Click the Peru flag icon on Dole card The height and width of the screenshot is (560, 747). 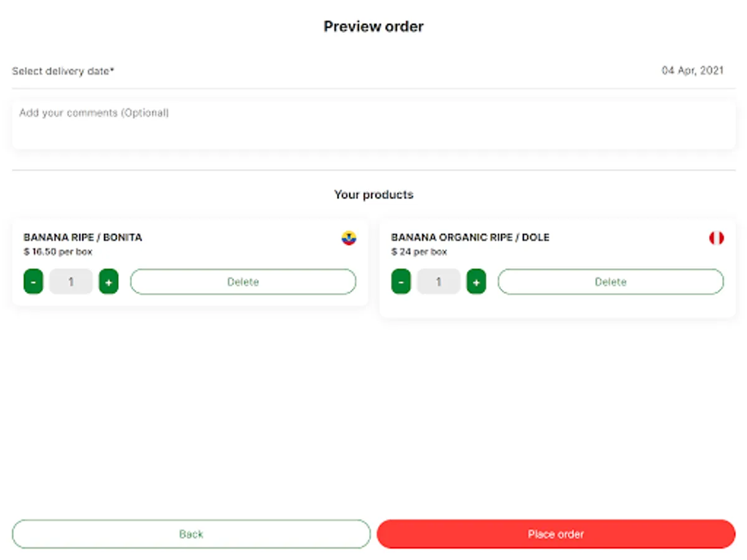[x=716, y=238]
